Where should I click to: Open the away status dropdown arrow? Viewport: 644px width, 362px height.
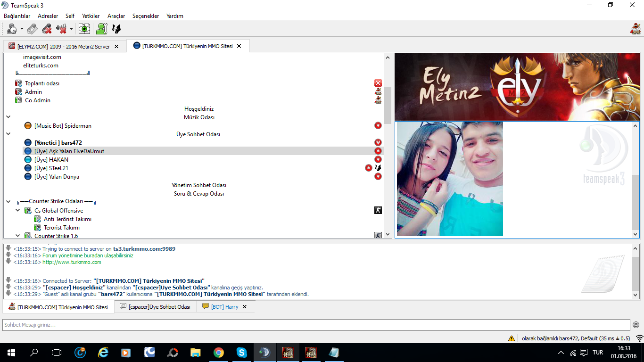[22, 29]
